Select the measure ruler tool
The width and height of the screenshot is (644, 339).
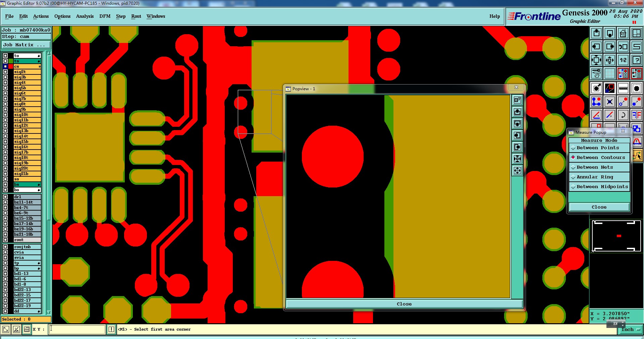[x=623, y=88]
